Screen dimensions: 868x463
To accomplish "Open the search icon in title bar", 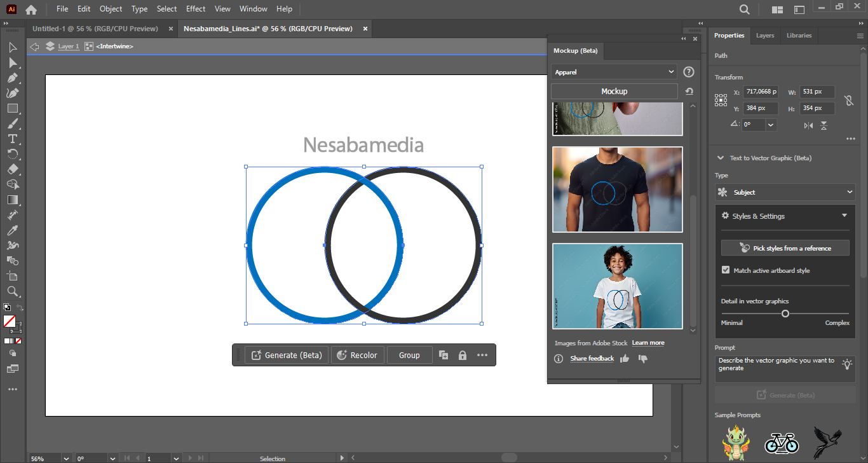I will coord(744,10).
